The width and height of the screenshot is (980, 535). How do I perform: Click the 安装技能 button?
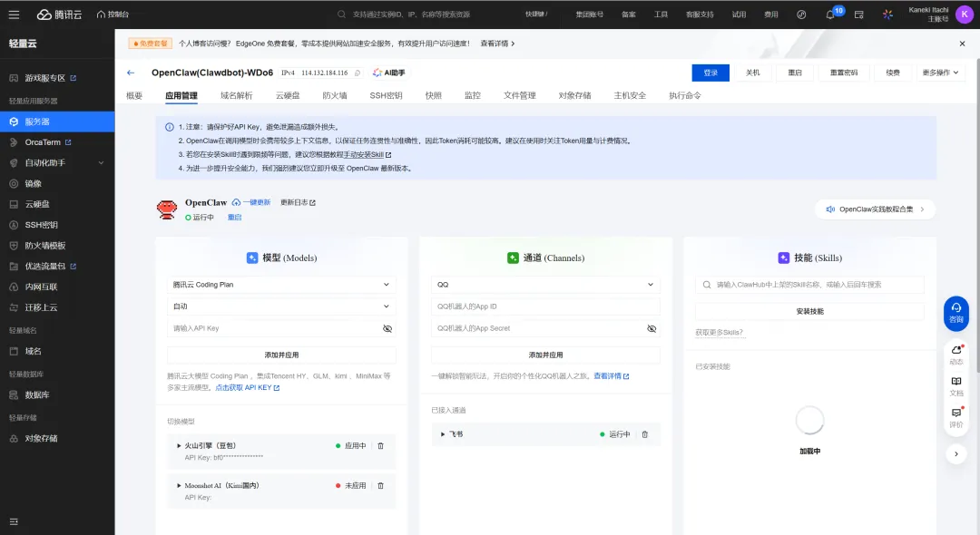coord(809,311)
